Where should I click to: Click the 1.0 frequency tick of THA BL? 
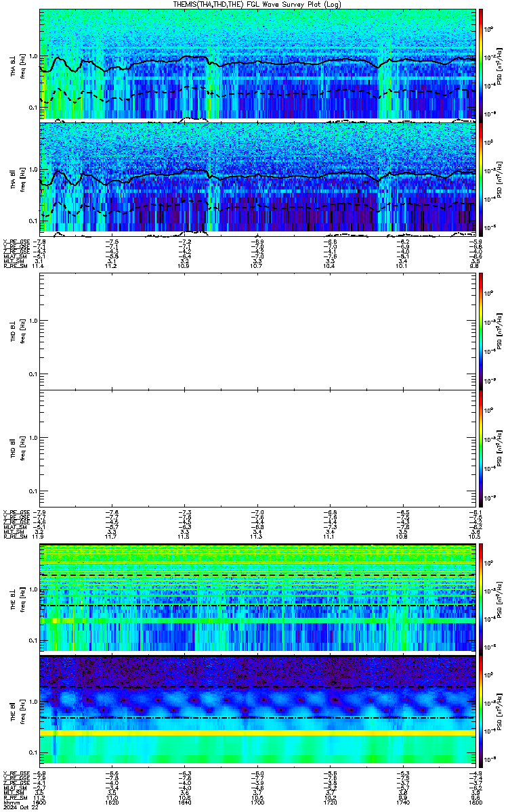(x=33, y=56)
